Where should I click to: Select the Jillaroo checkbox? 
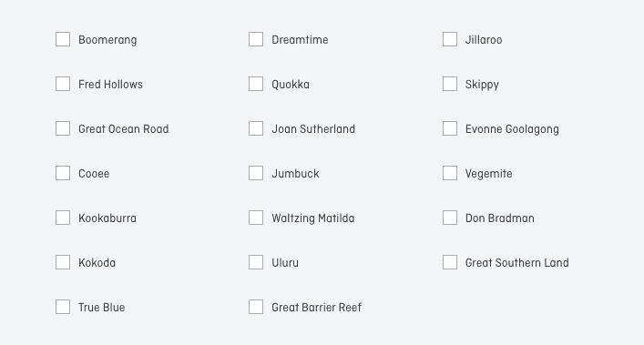pyautogui.click(x=450, y=39)
